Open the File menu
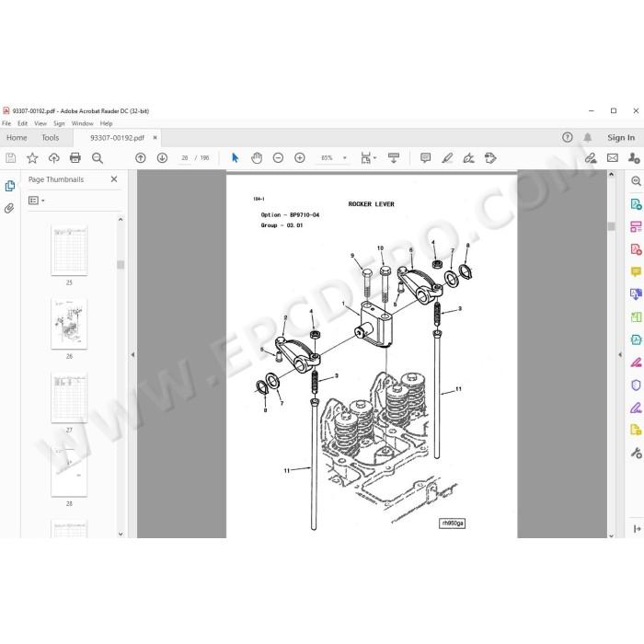 pos(6,123)
